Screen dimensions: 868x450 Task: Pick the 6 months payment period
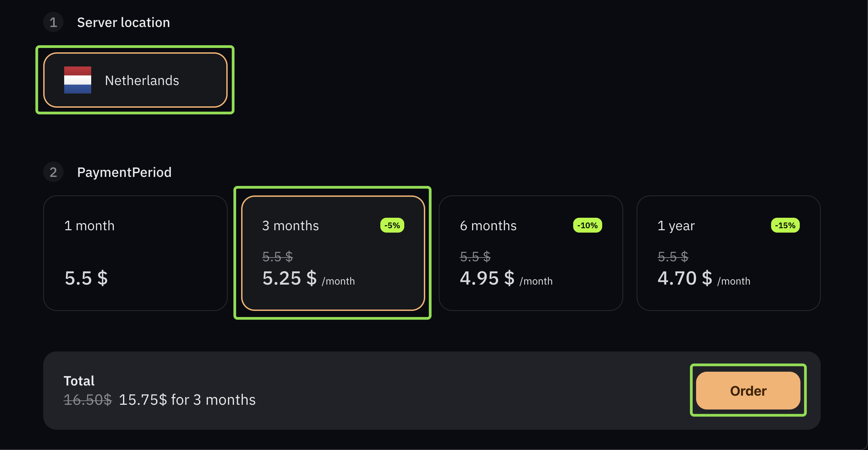click(531, 253)
